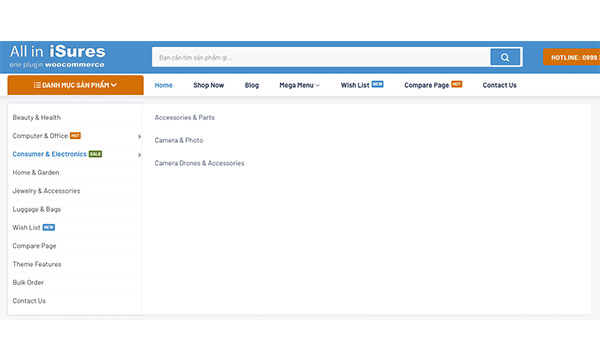Expand Computer & Office submenu arrow
This screenshot has height=360, width=600.
(139, 136)
